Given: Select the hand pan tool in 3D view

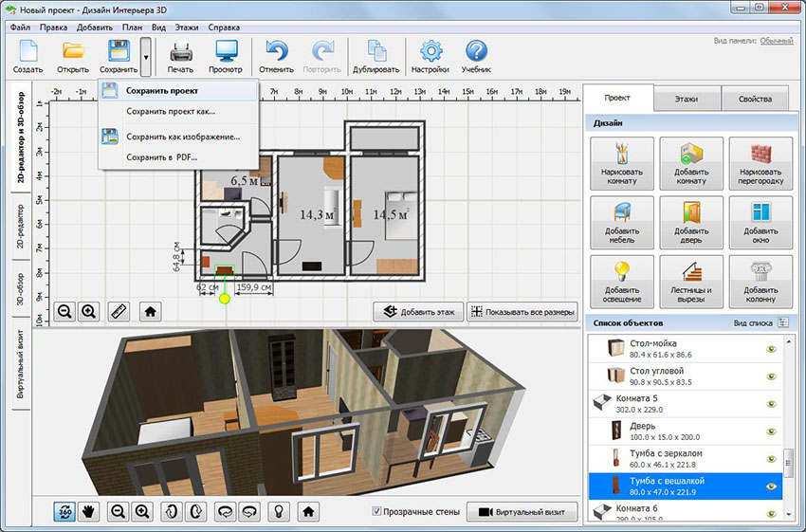Looking at the screenshot, I should 89,511.
